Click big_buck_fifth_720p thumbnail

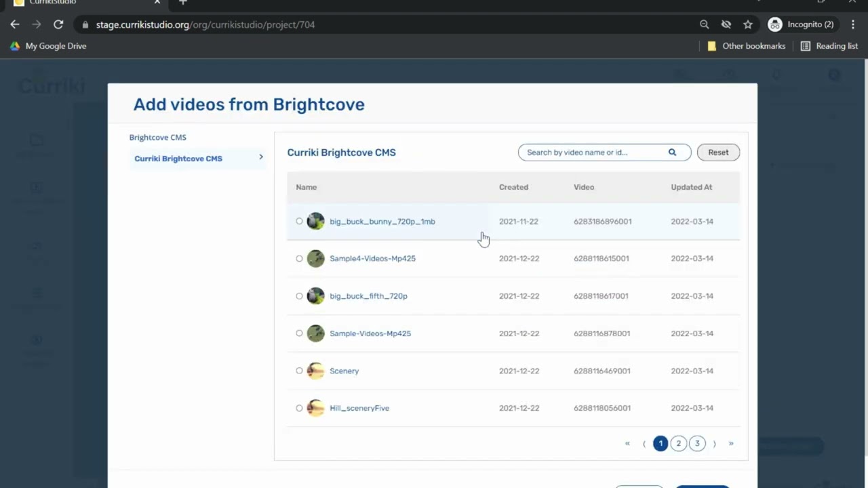tap(315, 296)
